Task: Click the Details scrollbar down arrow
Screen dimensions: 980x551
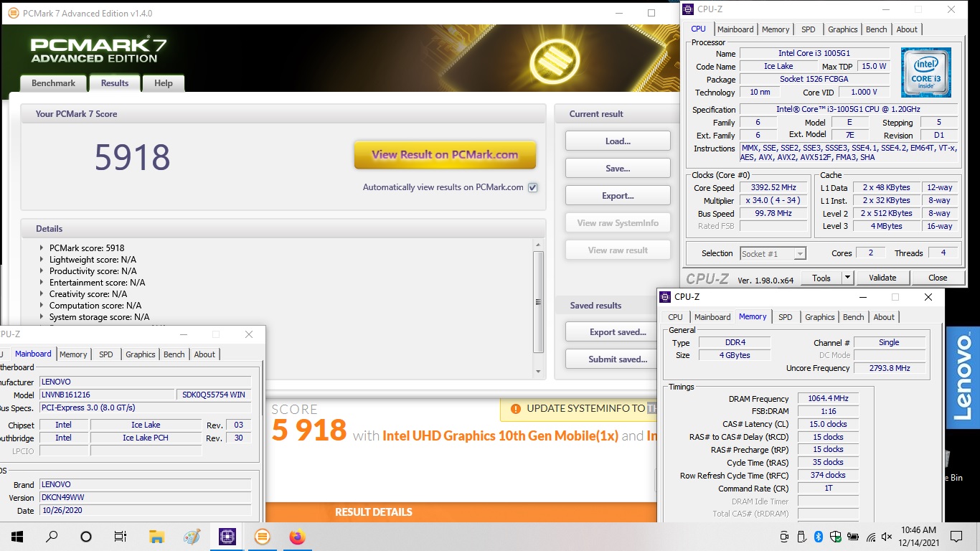Action: click(539, 372)
